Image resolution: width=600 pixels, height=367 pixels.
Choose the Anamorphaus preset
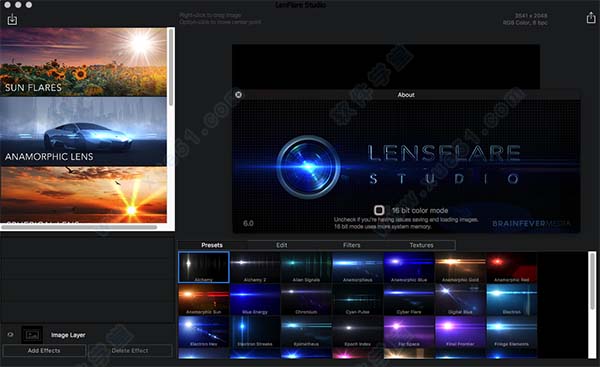(x=358, y=267)
